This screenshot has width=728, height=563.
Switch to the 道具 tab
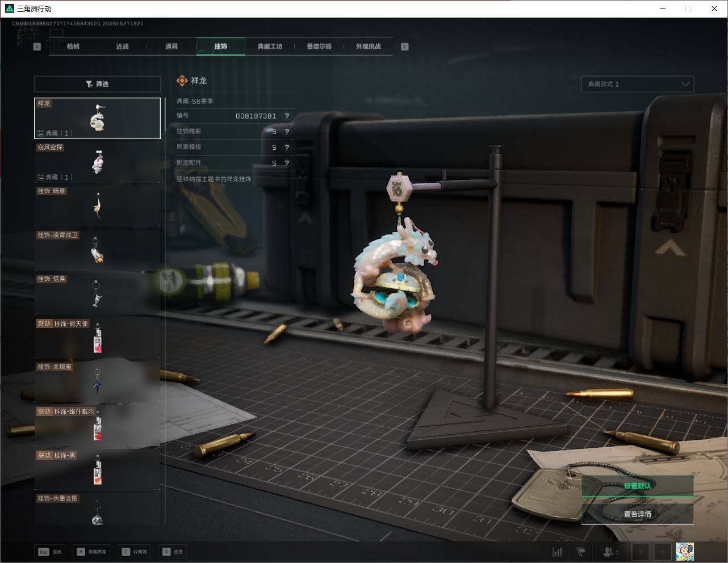[171, 47]
